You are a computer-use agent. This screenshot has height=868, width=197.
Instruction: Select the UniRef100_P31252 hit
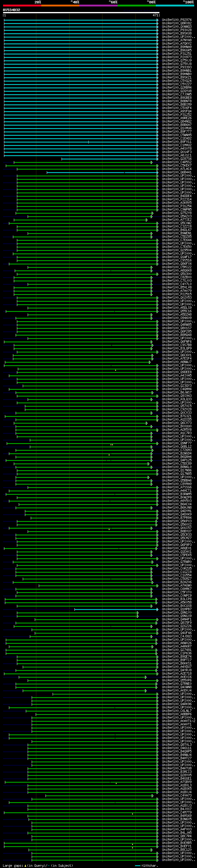(176, 115)
